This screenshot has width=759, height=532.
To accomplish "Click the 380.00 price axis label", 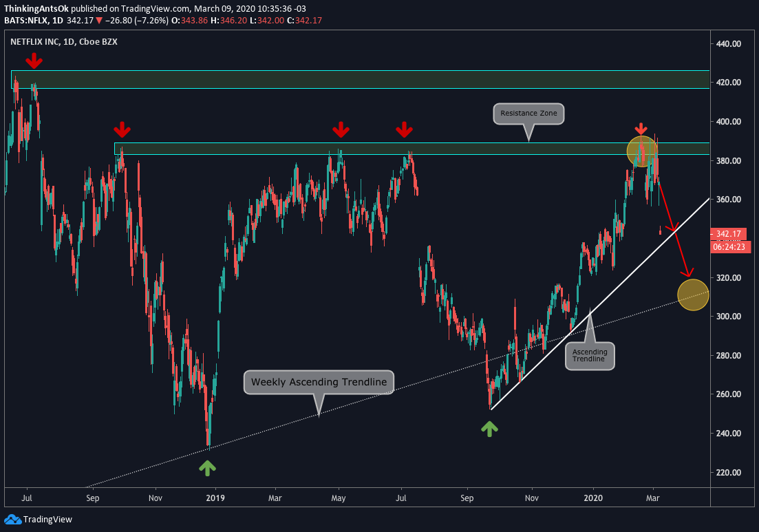I will (x=729, y=161).
